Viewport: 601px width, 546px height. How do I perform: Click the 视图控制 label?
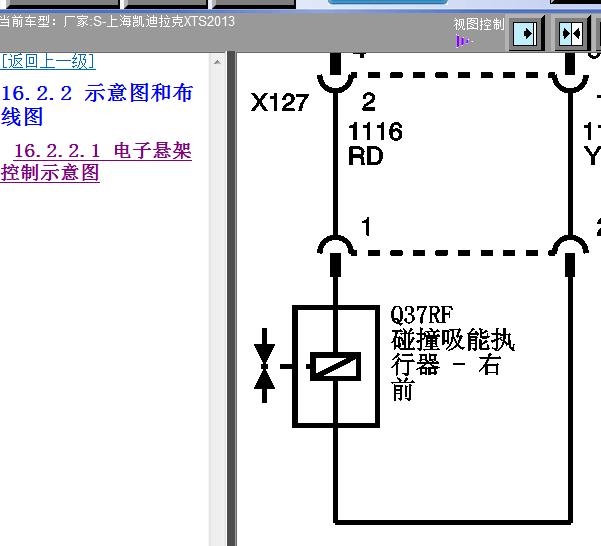pyautogui.click(x=479, y=24)
